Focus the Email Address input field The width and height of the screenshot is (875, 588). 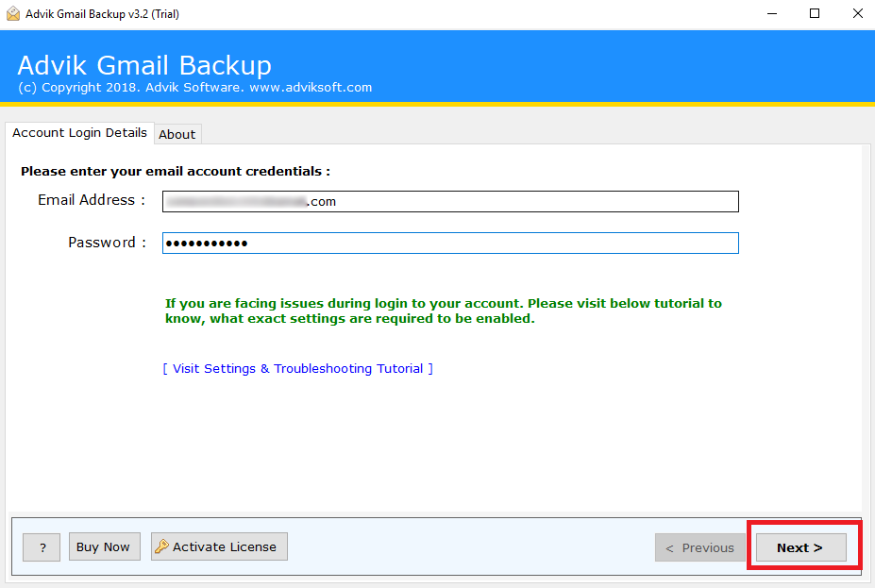point(450,201)
